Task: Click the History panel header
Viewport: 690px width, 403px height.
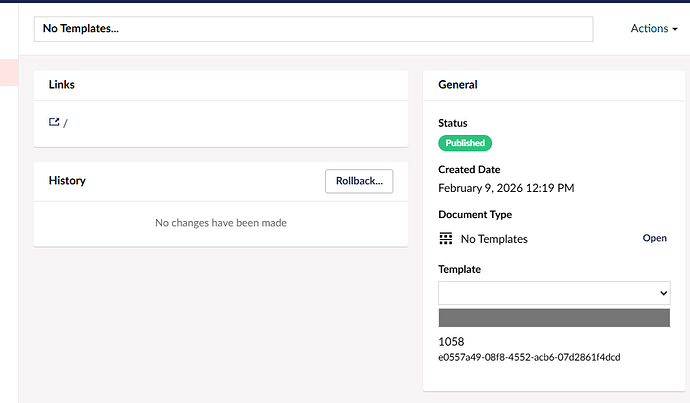Action: 67,181
